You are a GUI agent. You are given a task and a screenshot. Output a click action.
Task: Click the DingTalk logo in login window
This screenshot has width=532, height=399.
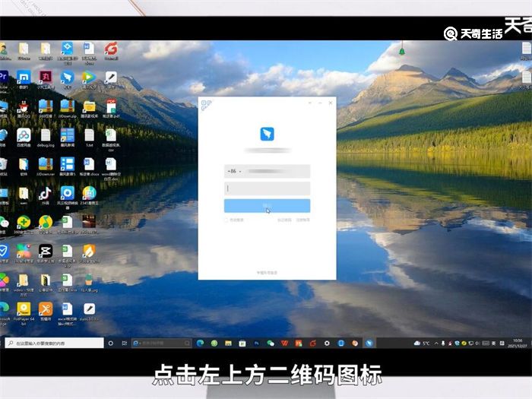click(267, 135)
